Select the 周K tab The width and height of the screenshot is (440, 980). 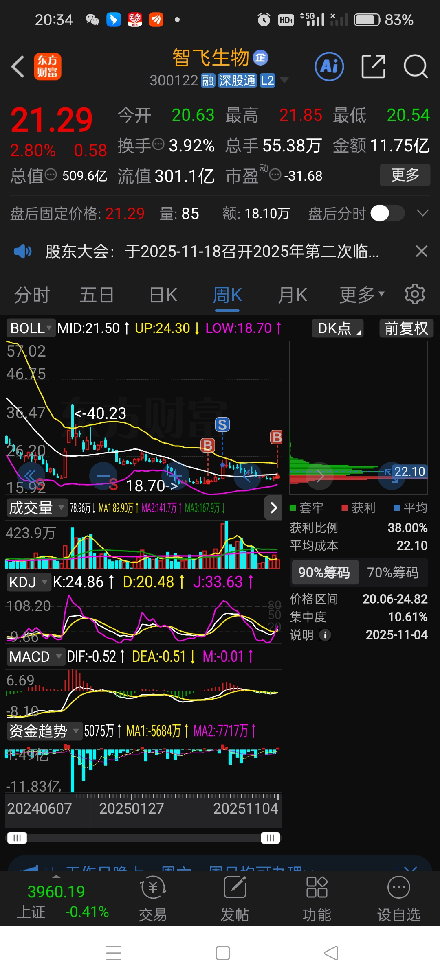pos(227,295)
